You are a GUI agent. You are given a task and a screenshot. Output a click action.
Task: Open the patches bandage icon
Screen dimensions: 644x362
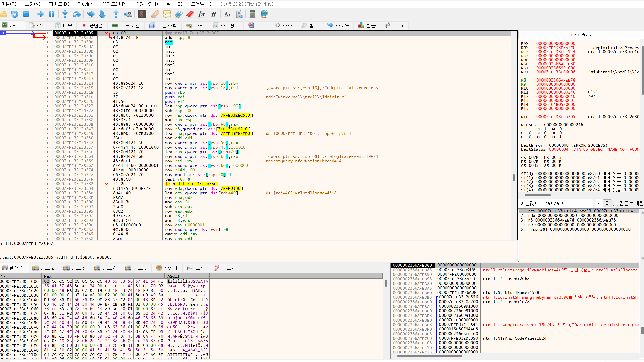click(155, 14)
